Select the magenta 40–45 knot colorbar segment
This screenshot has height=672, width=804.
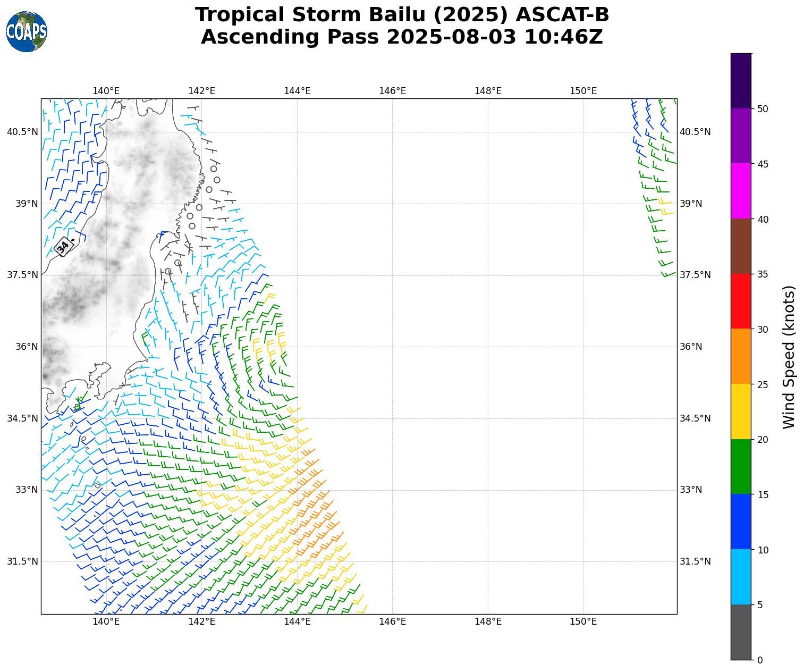click(741, 191)
